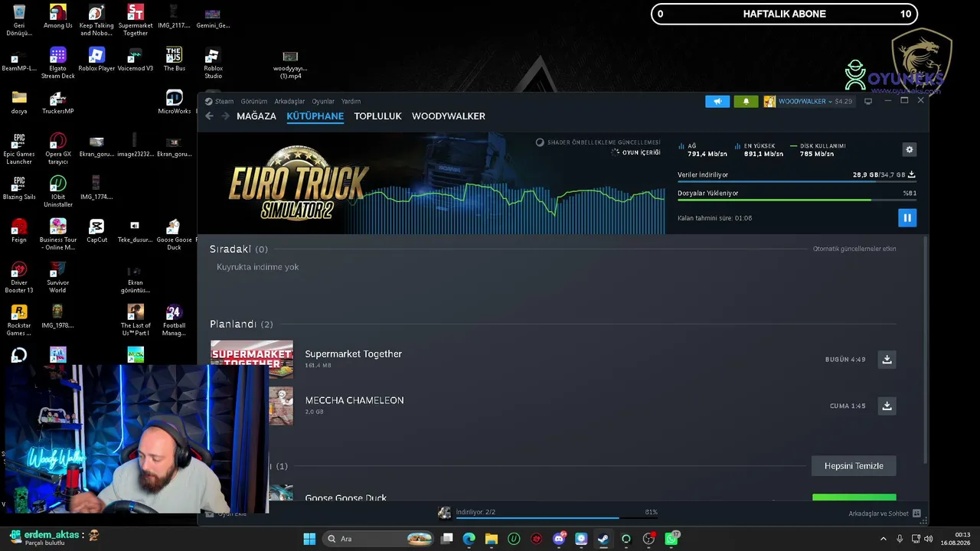Switch to the TOPLULUK tab
This screenshot has width=980, height=551.
[377, 116]
